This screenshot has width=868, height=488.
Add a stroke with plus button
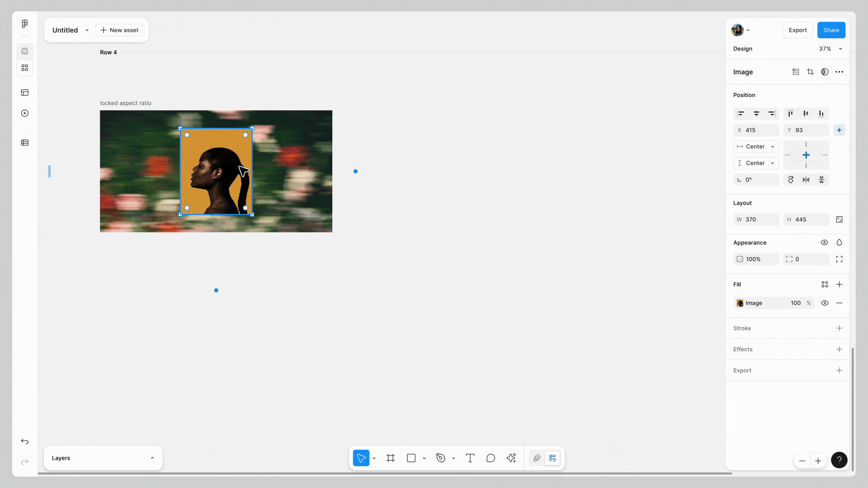coord(839,328)
